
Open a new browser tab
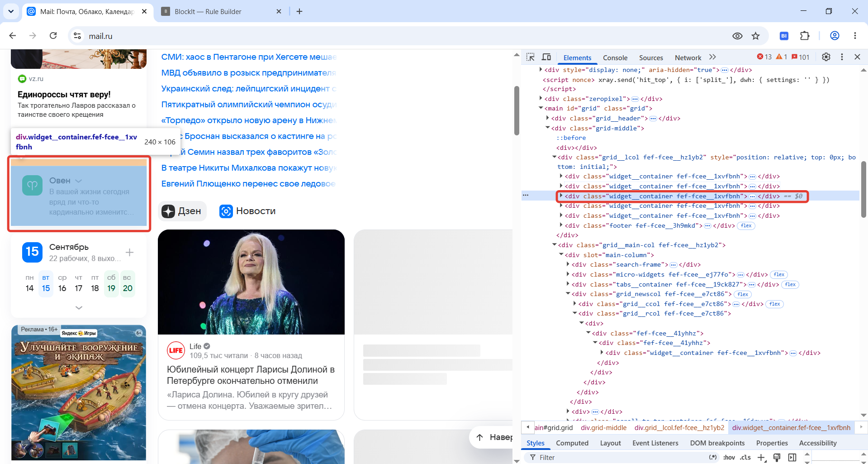(x=299, y=11)
